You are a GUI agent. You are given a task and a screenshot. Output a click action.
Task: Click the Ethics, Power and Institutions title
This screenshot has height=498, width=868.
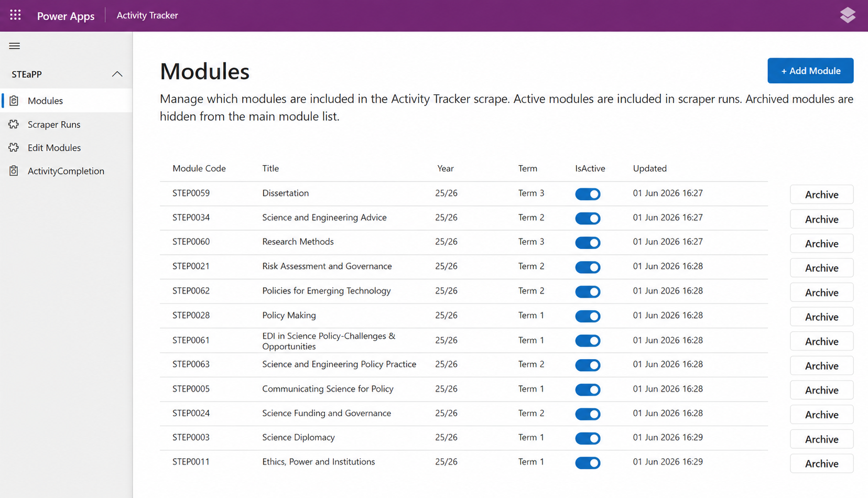coord(319,462)
